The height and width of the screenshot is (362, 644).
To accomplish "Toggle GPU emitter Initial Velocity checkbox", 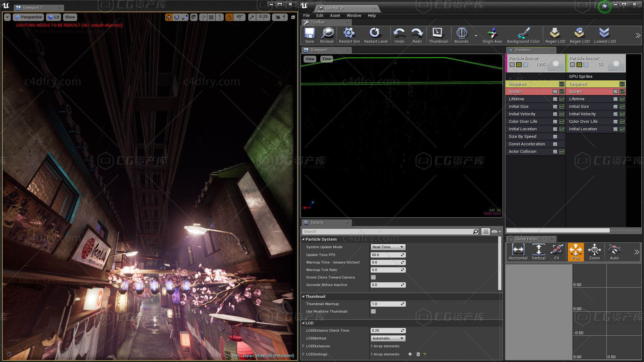I will pos(615,114).
